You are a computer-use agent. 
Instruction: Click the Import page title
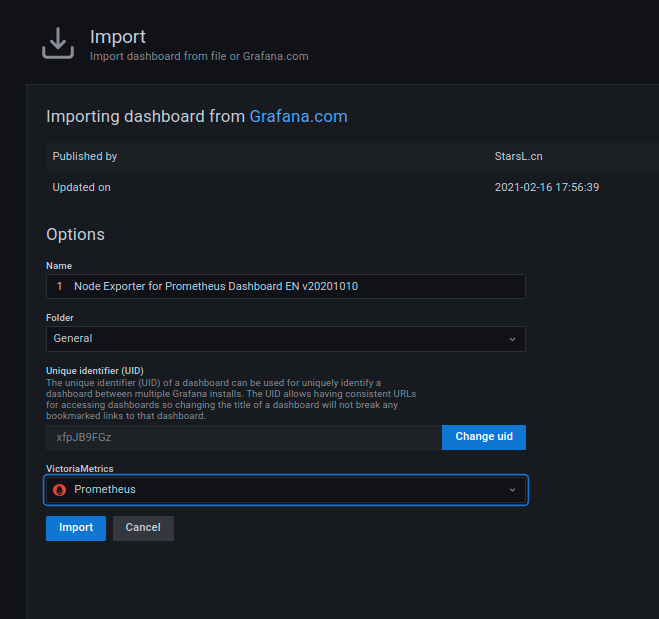118,37
